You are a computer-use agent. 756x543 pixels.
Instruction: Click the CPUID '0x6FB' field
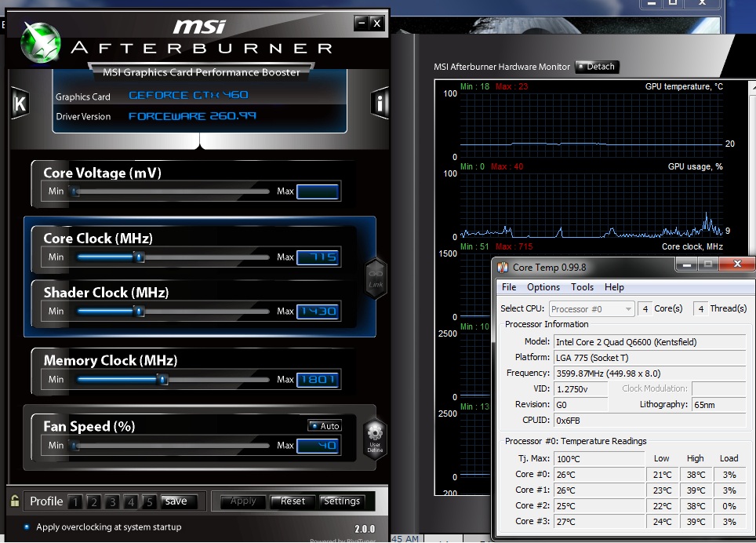pyautogui.click(x=650, y=421)
